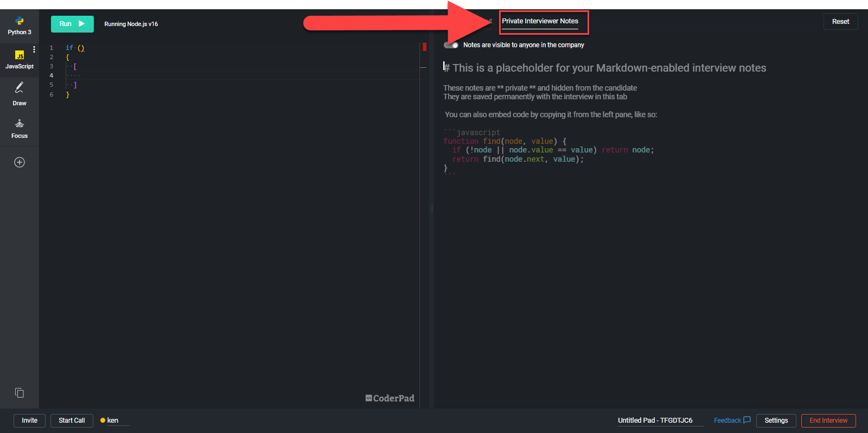End the interview

click(x=828, y=421)
